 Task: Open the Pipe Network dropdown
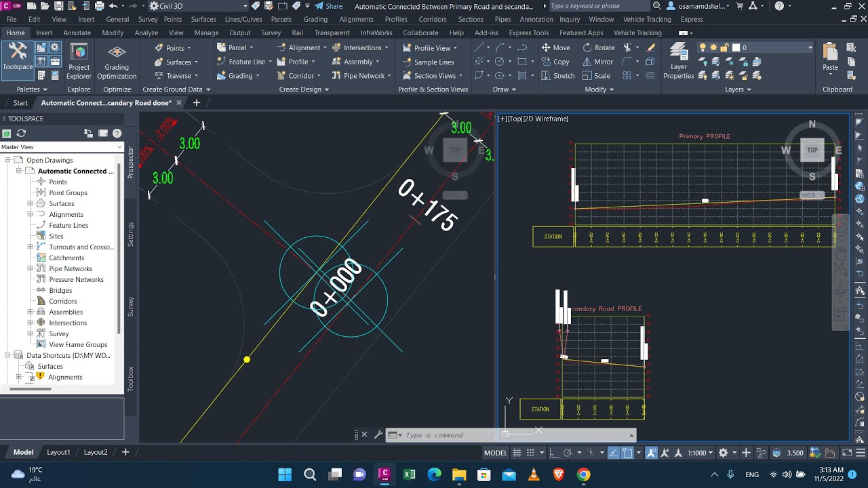point(361,76)
